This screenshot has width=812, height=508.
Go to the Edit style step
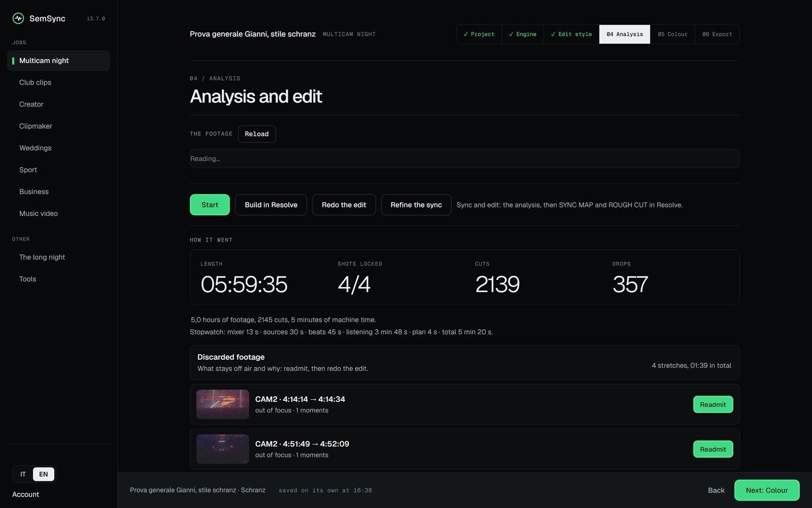(571, 35)
